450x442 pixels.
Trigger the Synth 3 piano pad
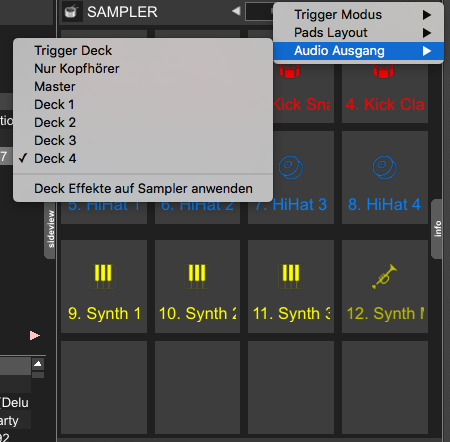point(291,286)
